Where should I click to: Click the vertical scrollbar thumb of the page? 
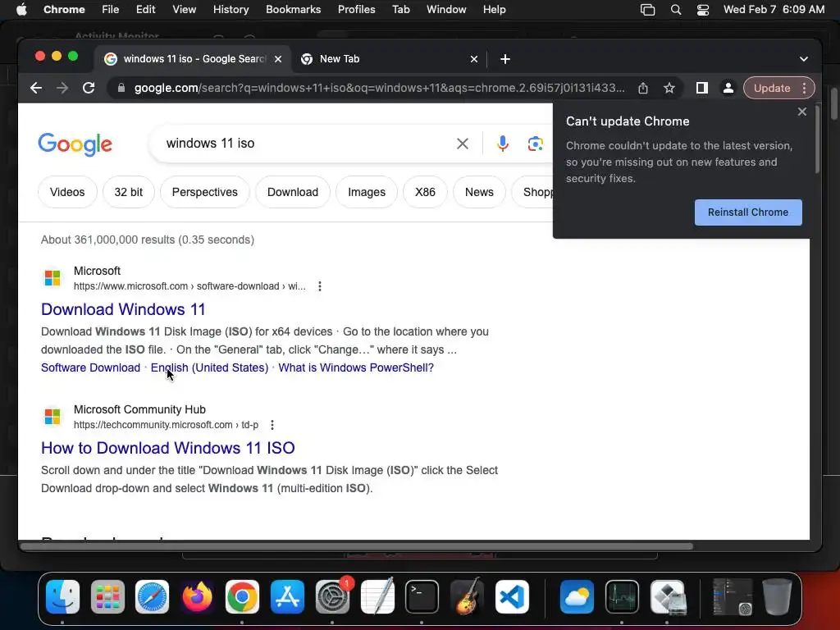(817, 139)
